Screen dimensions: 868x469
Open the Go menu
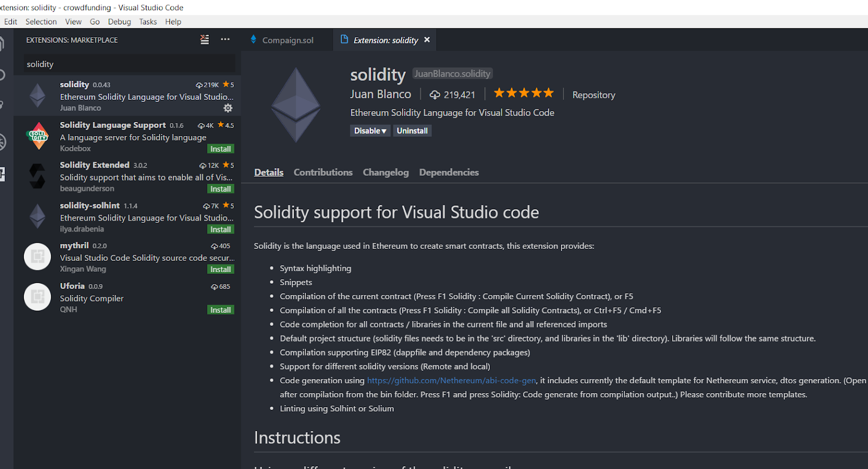(94, 22)
